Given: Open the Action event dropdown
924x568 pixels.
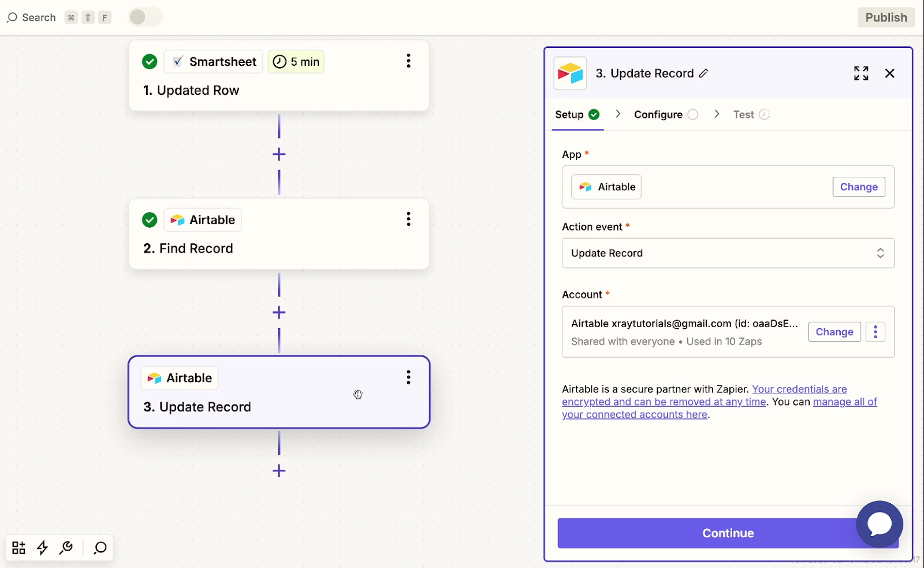Looking at the screenshot, I should pyautogui.click(x=728, y=253).
